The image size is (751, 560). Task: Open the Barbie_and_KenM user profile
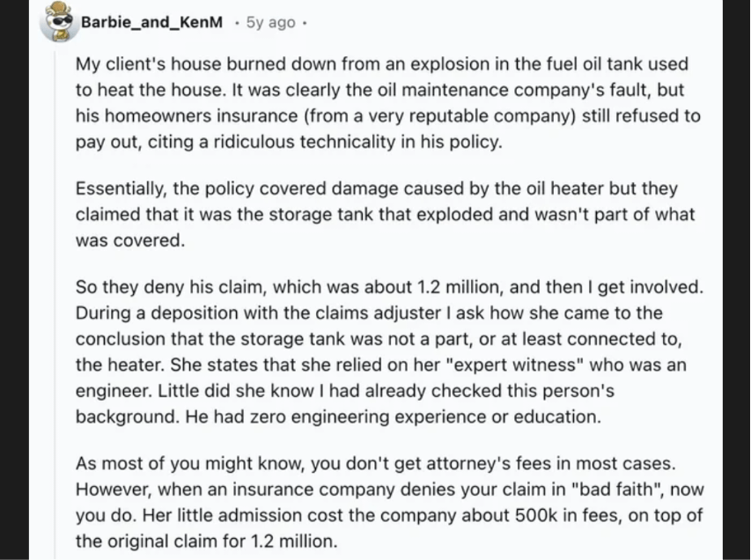152,22
